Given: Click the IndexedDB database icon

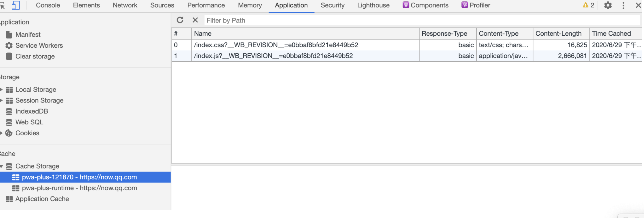Looking at the screenshot, I should [x=9, y=111].
